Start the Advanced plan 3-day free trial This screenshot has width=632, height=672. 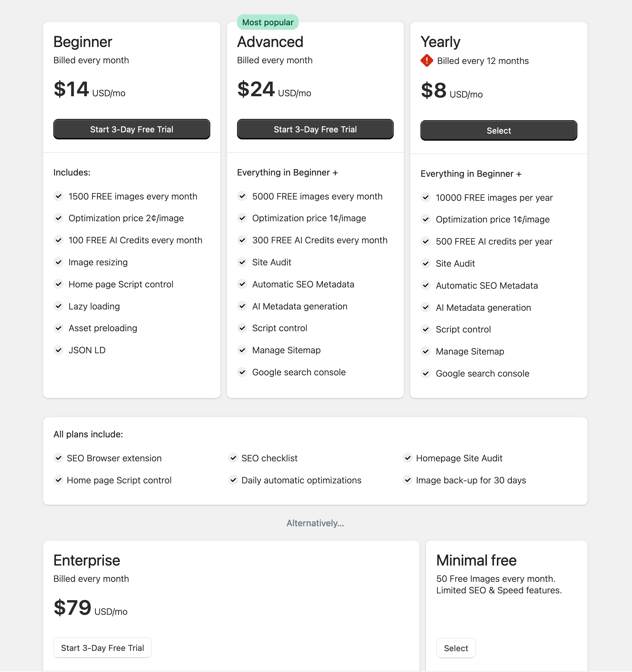click(x=315, y=129)
